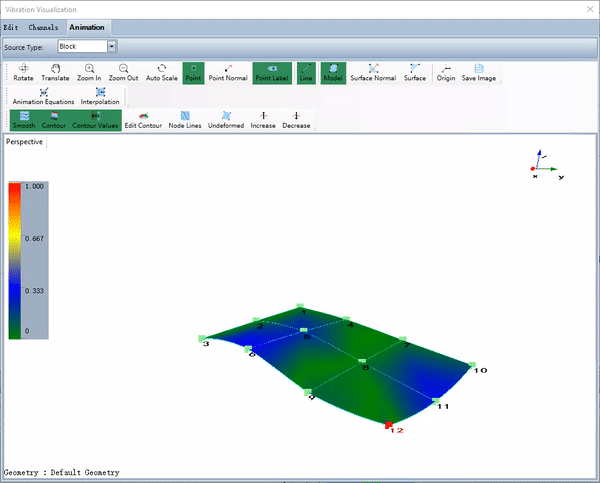Show the Origin marker
Viewport: 600px width, 483px height.
446,73
